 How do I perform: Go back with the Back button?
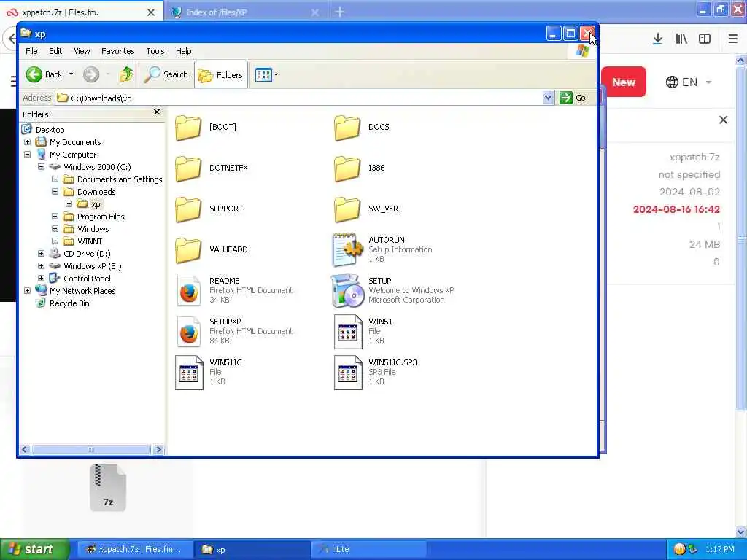point(44,74)
